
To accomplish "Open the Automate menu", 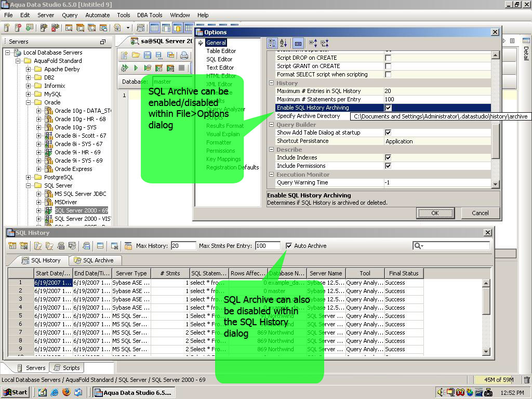I will coord(97,15).
